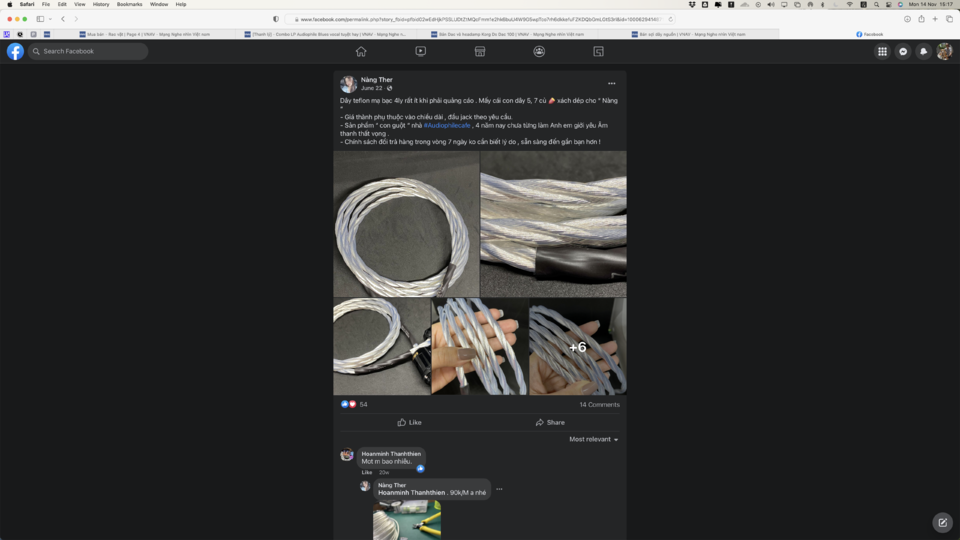960x540 pixels.
Task: Open the macOS Wi-Fi status icon
Action: [849, 4]
